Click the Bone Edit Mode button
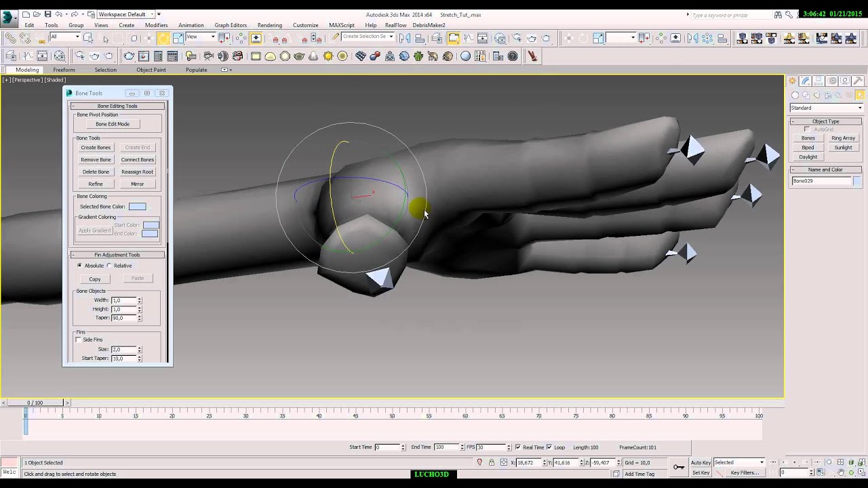 (x=113, y=124)
